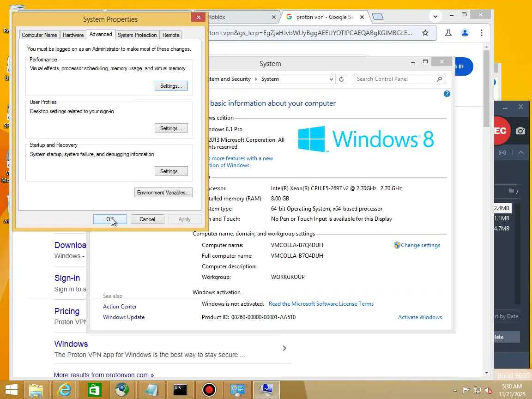Open Chrome's three-dot menu

point(482,33)
